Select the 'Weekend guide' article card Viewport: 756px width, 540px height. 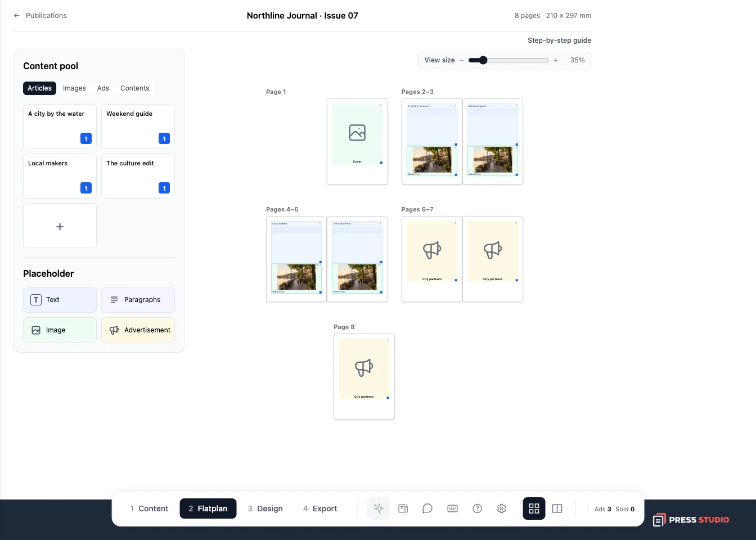[138, 127]
